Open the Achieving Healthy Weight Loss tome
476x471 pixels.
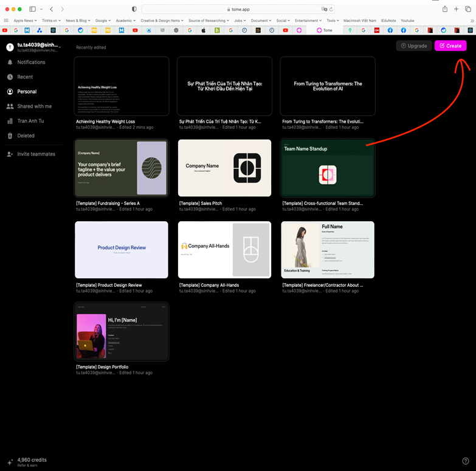[122, 86]
